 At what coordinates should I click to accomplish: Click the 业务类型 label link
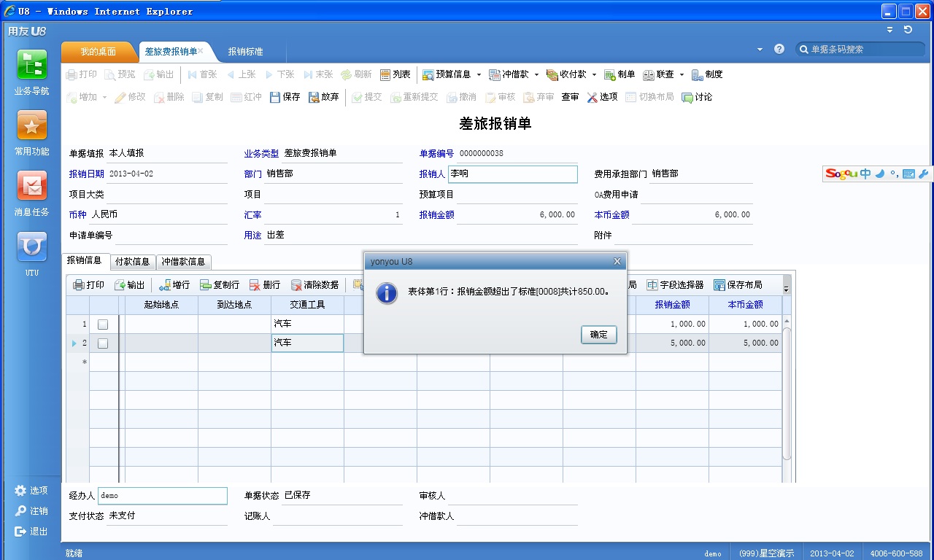tap(261, 154)
